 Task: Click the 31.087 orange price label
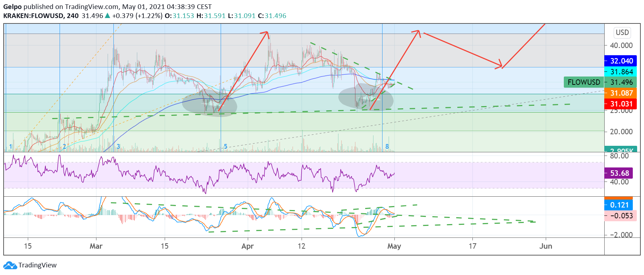[621, 93]
